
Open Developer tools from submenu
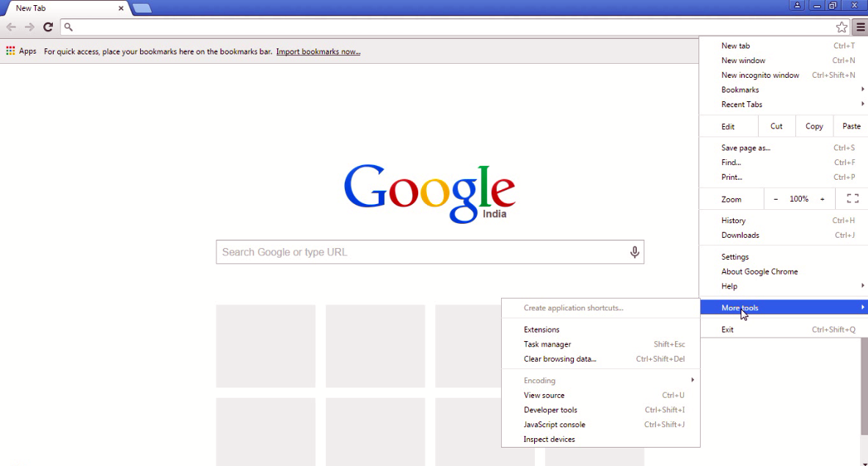pos(601,410)
